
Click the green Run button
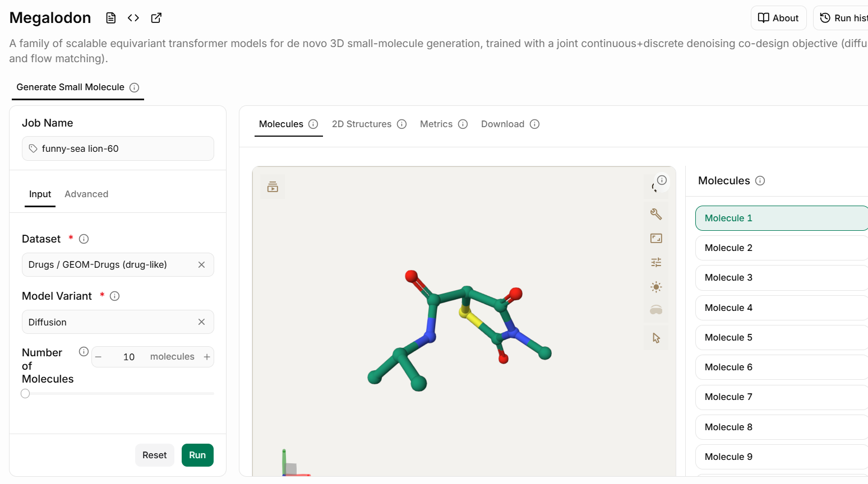tap(197, 455)
